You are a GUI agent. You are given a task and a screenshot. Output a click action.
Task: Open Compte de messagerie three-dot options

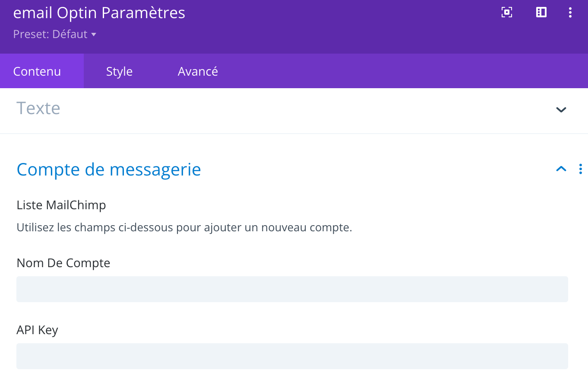point(580,169)
